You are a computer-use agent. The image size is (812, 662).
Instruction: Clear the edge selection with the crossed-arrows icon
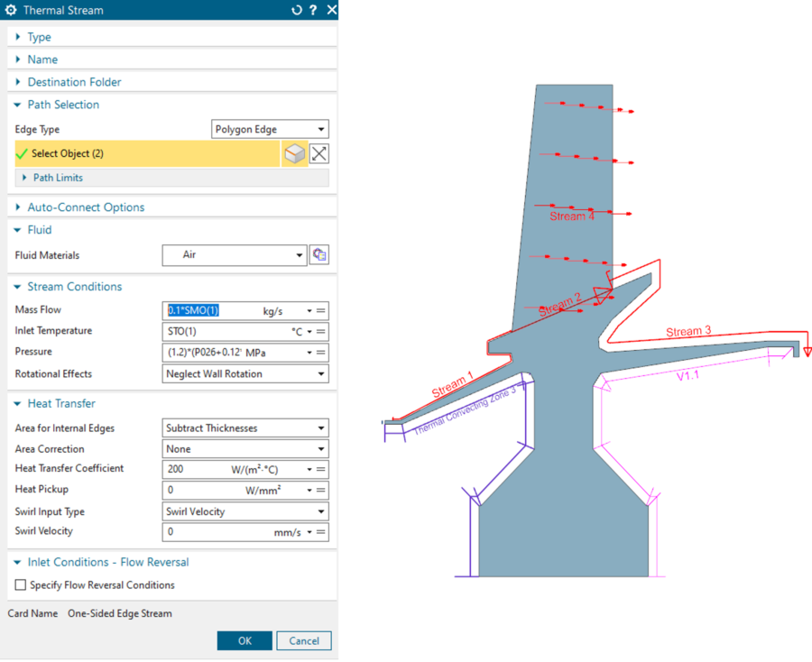(x=320, y=153)
